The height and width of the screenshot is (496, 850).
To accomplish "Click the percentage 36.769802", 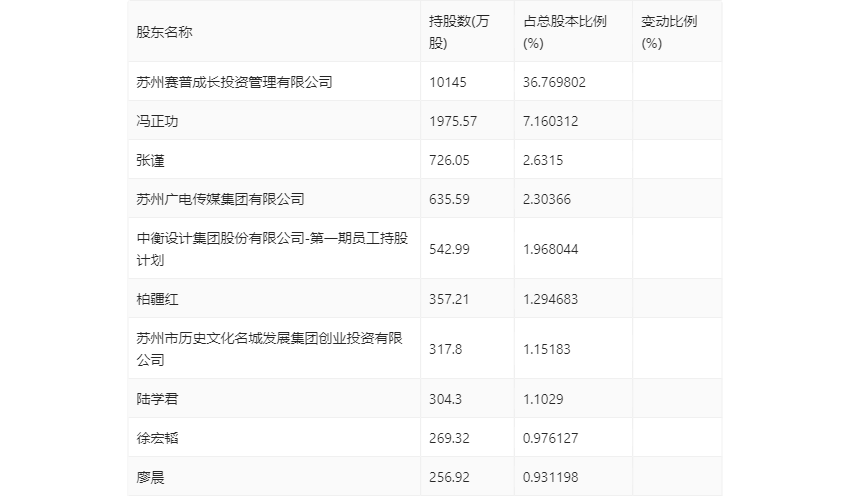I will click(554, 82).
